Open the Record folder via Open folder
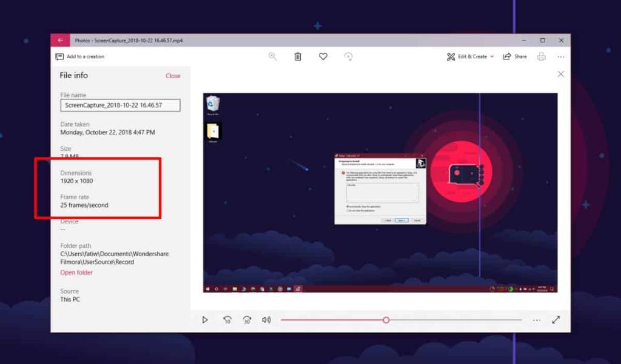 coord(76,273)
